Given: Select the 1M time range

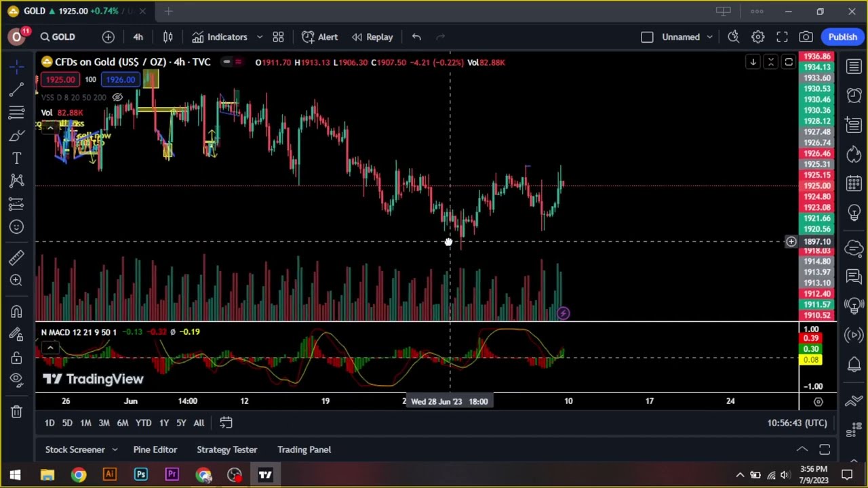Looking at the screenshot, I should pos(85,423).
